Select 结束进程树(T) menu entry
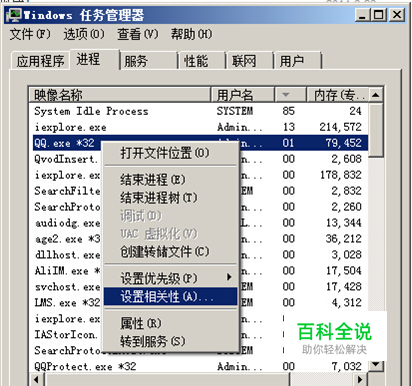This screenshot has width=412, height=386. 171,198
